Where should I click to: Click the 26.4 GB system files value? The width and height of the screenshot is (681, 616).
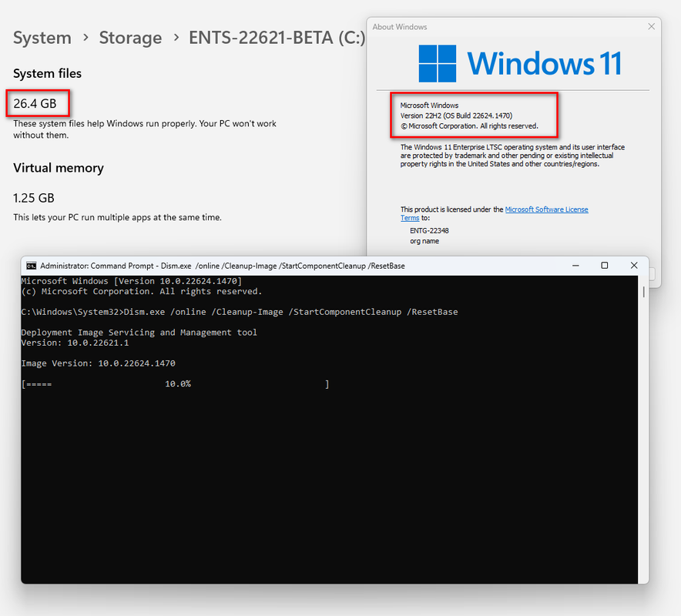35,103
